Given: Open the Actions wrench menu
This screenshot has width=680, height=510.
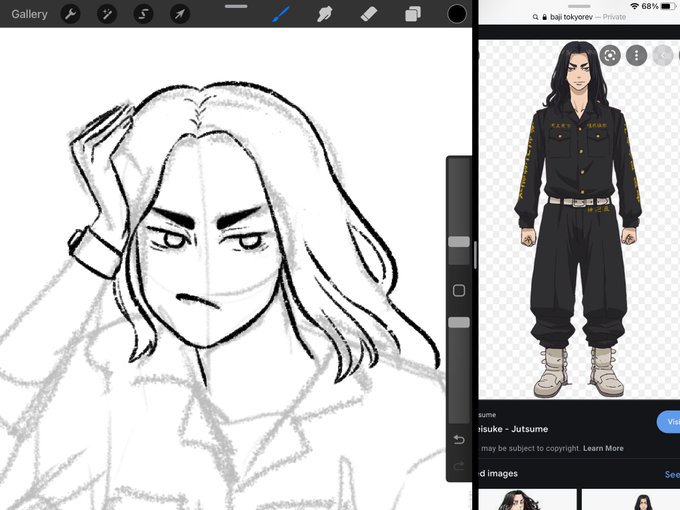Looking at the screenshot, I should [70, 14].
